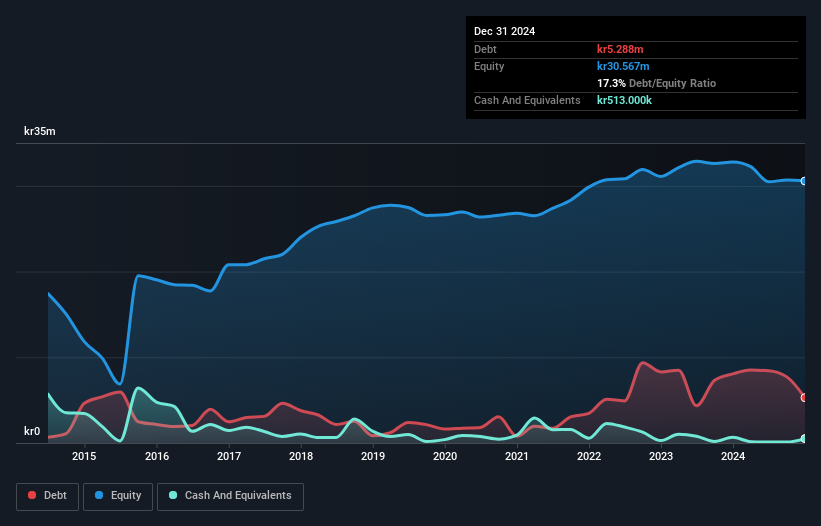821x526 pixels.
Task: Click the 2022 x-axis label
Action: pos(589,456)
